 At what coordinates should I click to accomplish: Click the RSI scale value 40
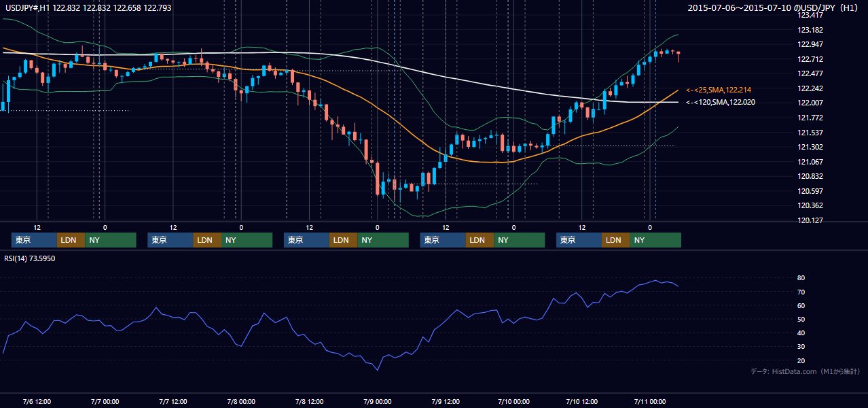[801, 333]
